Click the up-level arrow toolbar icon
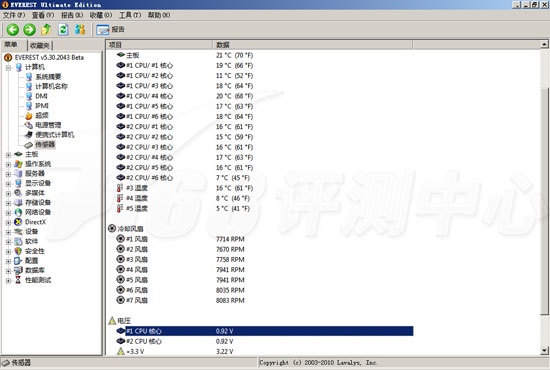Image resolution: width=550 pixels, height=370 pixels. click(46, 29)
